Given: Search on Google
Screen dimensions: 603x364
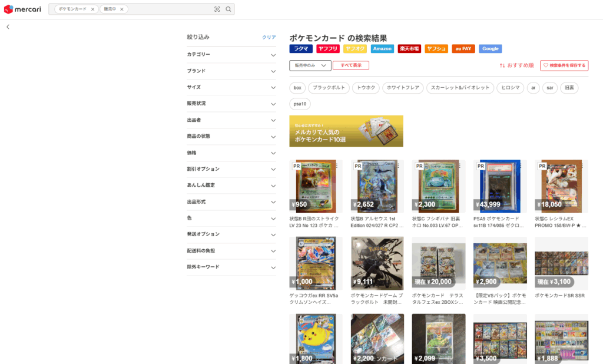Looking at the screenshot, I should point(491,49).
